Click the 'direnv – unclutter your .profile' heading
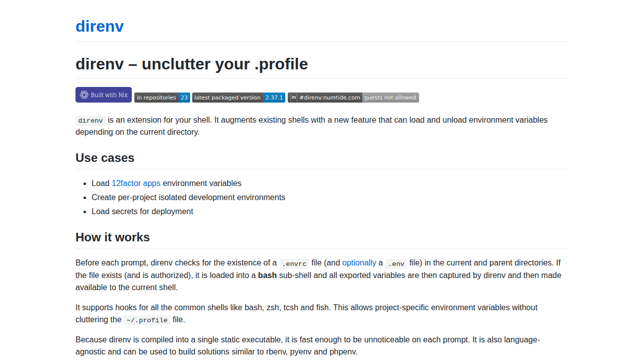The width and height of the screenshot is (644, 362). pyautogui.click(x=192, y=64)
